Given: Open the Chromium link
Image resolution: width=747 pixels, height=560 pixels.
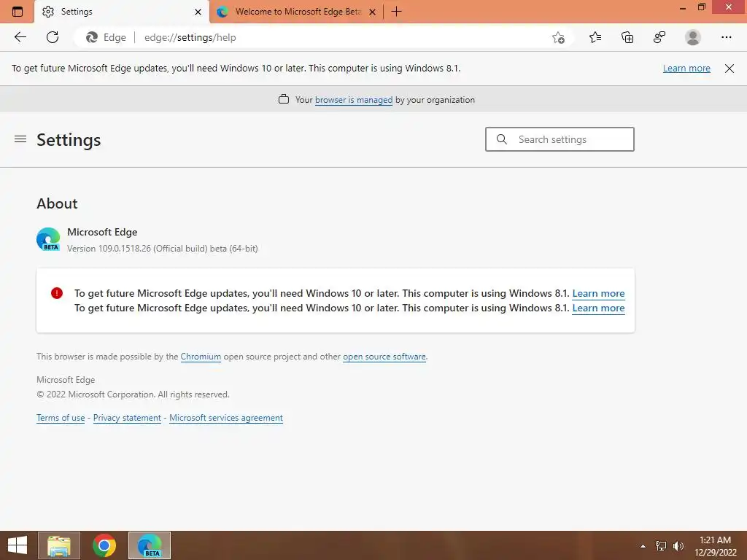Looking at the screenshot, I should click(x=201, y=356).
